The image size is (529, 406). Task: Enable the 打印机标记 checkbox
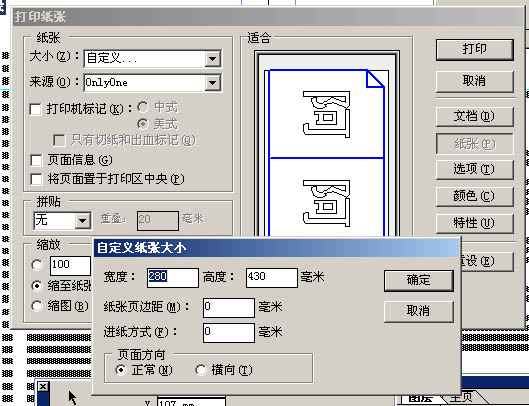point(36,109)
